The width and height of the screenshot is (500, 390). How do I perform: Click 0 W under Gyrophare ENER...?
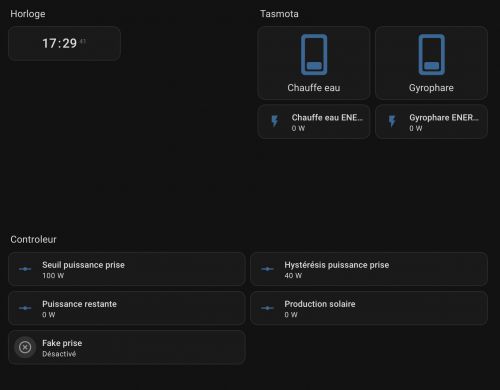coord(416,128)
